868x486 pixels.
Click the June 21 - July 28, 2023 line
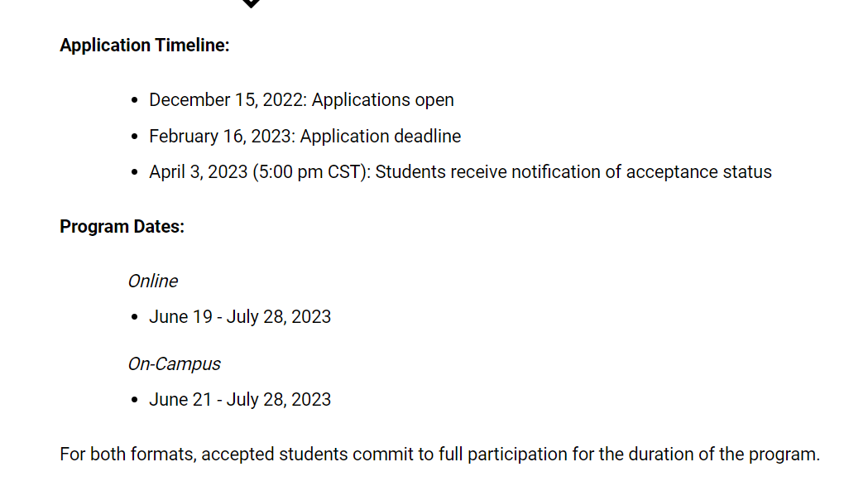pyautogui.click(x=240, y=400)
